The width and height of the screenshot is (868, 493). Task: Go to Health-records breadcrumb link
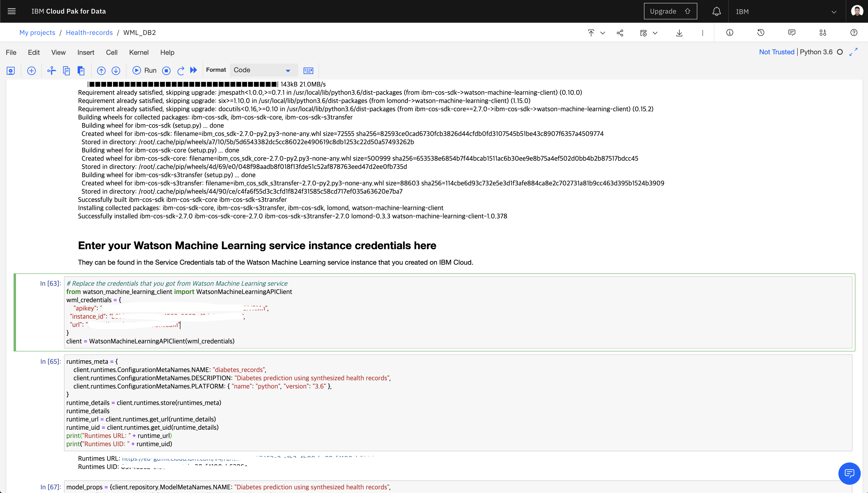click(89, 32)
